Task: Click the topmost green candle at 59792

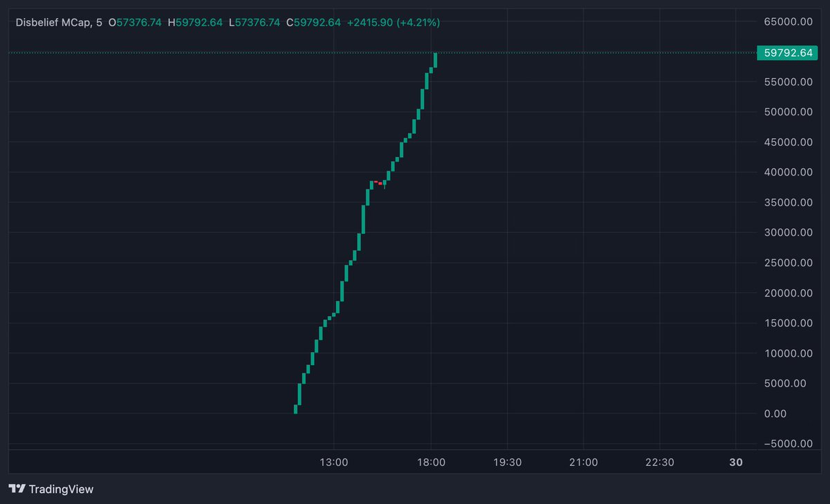Action: point(435,59)
